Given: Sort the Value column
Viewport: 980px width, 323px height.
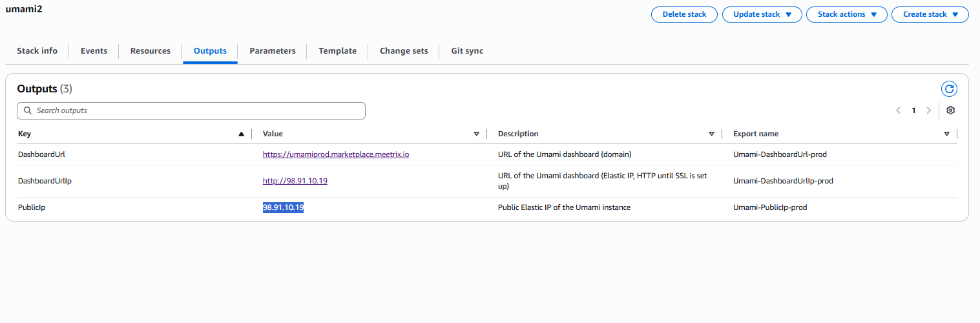Looking at the screenshot, I should tap(477, 134).
